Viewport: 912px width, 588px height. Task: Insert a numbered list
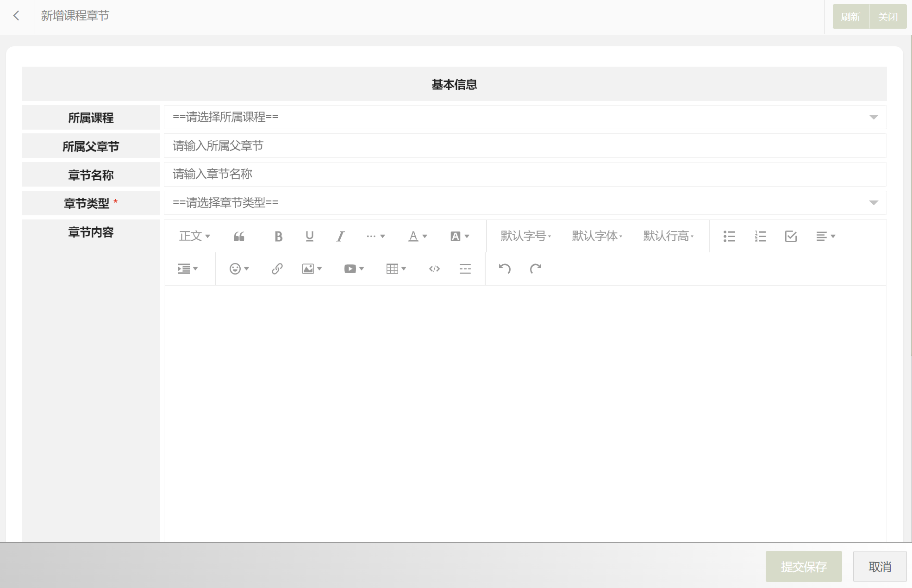pos(760,237)
